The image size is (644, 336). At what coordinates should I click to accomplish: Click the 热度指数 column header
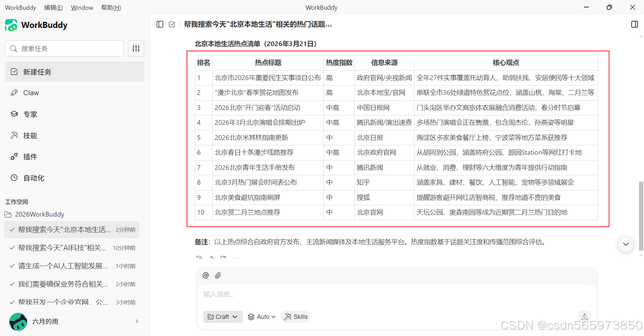pos(339,63)
